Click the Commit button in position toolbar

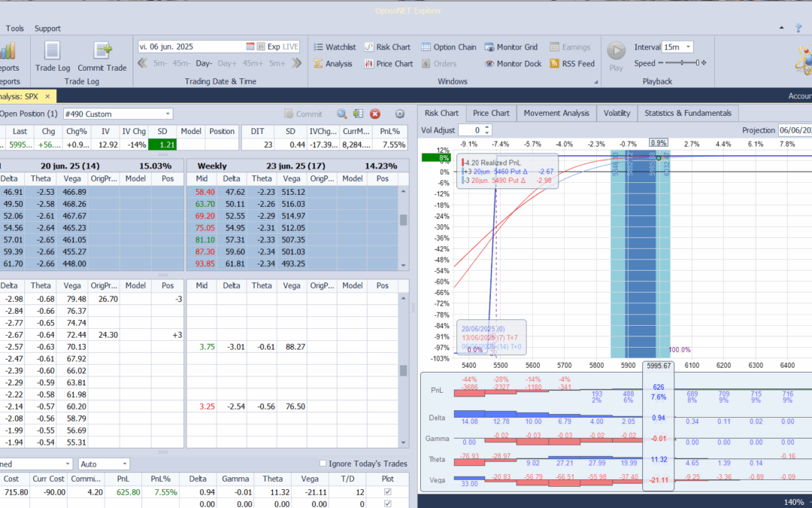(x=304, y=114)
